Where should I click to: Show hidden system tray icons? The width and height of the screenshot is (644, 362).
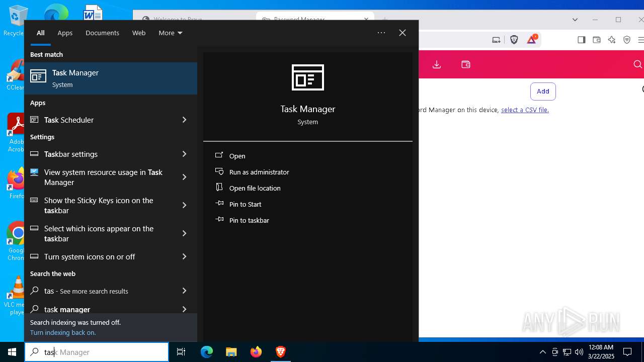click(542, 352)
